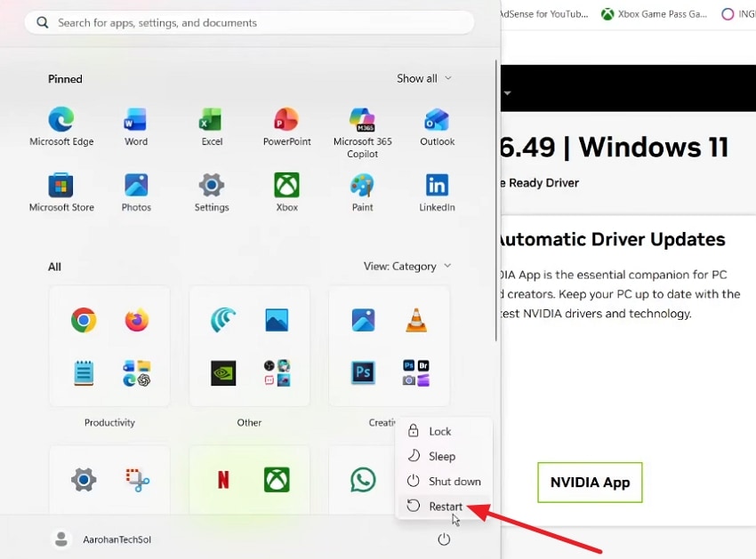Launch the pinned Photos app
This screenshot has height=559, width=756.
click(x=136, y=192)
